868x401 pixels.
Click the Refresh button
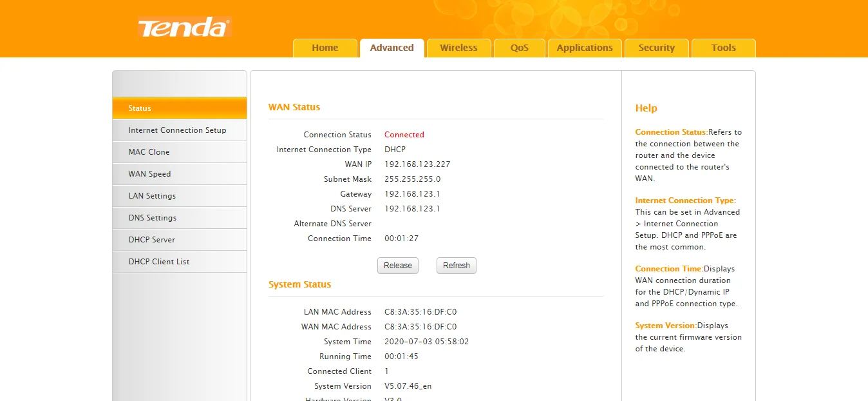click(x=457, y=266)
